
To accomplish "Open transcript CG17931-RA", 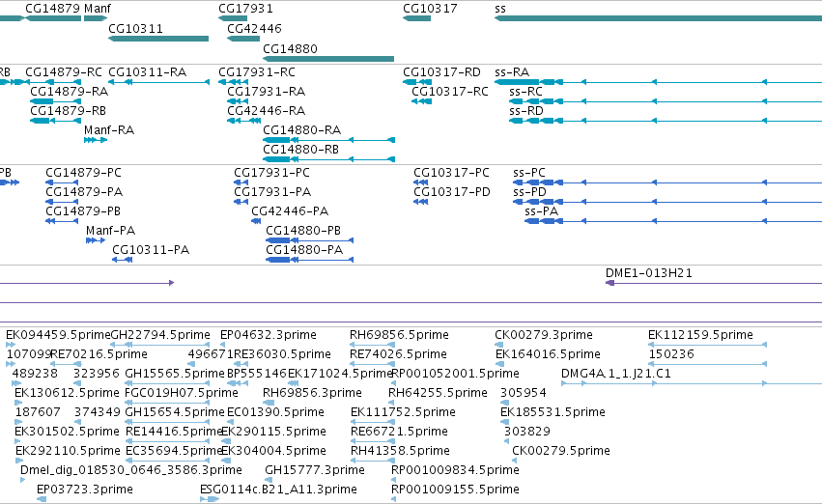I will coord(266,91).
